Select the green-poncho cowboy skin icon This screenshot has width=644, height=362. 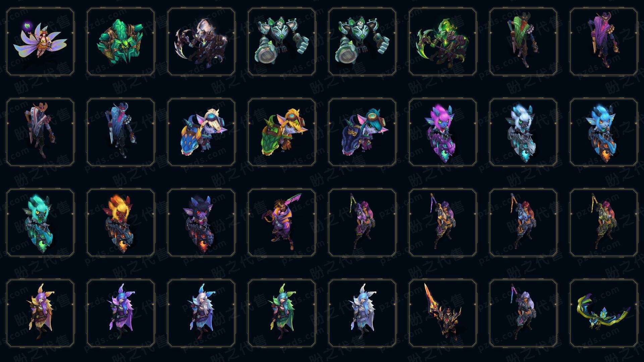tap(523, 42)
